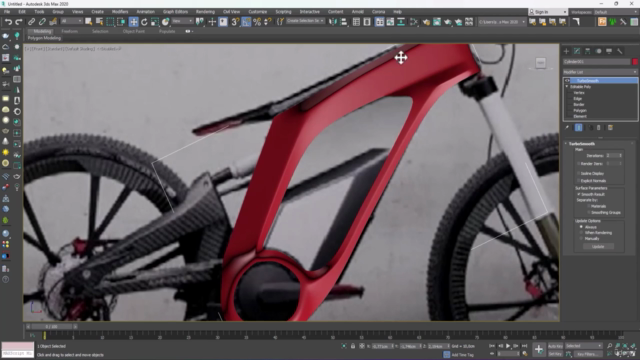Enable the Isoline Display checkbox
The image size is (640, 360).
(578, 173)
